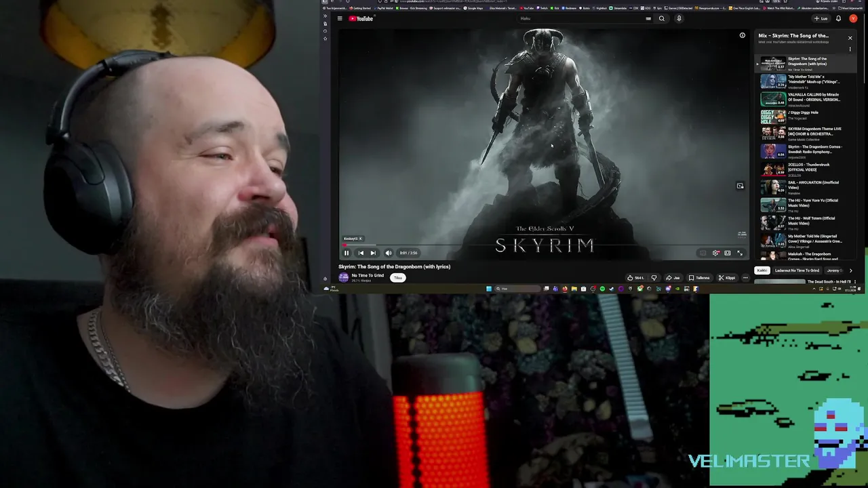Skip to the next video in player
The height and width of the screenshot is (488, 868).
click(373, 253)
